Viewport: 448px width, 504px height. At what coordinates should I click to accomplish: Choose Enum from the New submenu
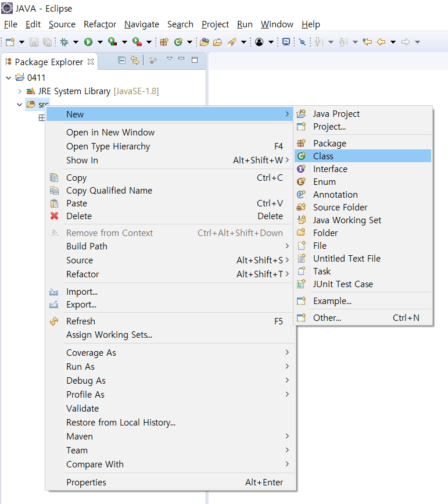(363, 182)
